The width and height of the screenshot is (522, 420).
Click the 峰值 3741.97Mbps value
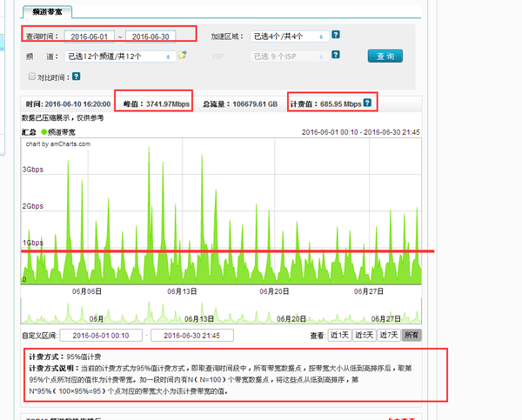pos(156,104)
